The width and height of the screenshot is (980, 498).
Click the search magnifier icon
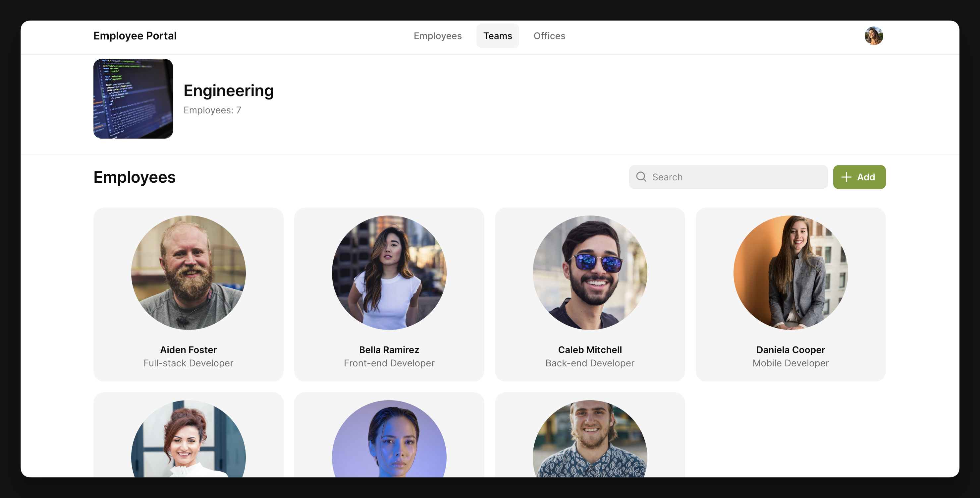click(641, 177)
